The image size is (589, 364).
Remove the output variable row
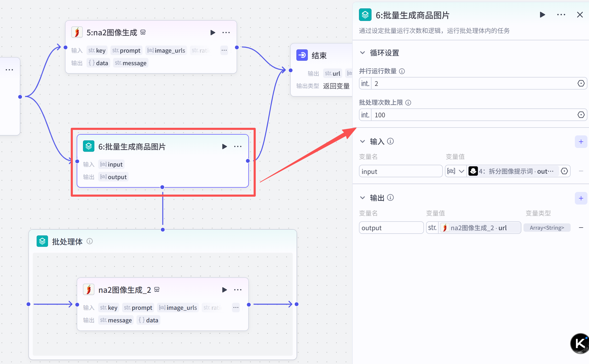(581, 228)
